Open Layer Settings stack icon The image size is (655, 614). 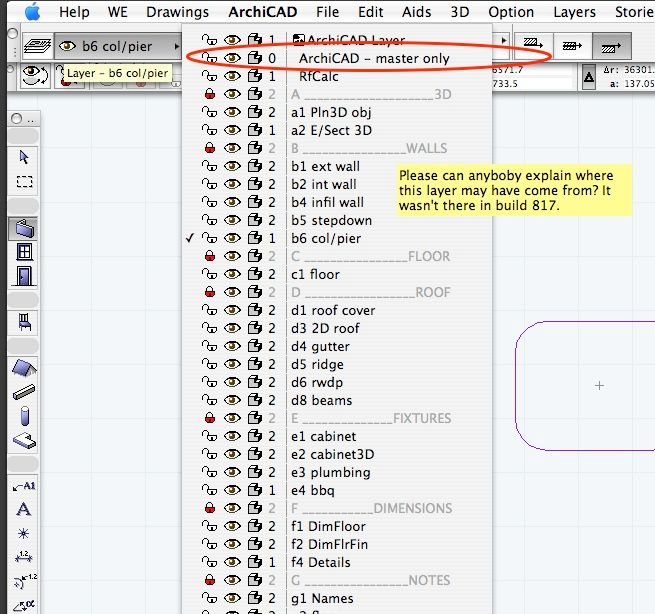[x=37, y=46]
